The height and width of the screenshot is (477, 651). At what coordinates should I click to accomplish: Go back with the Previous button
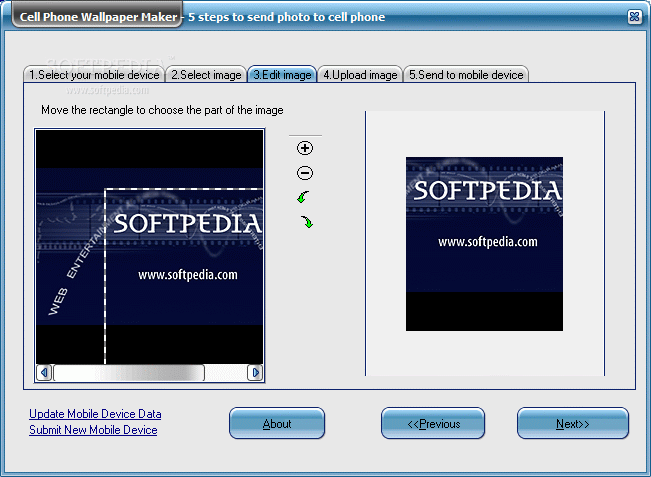click(433, 423)
